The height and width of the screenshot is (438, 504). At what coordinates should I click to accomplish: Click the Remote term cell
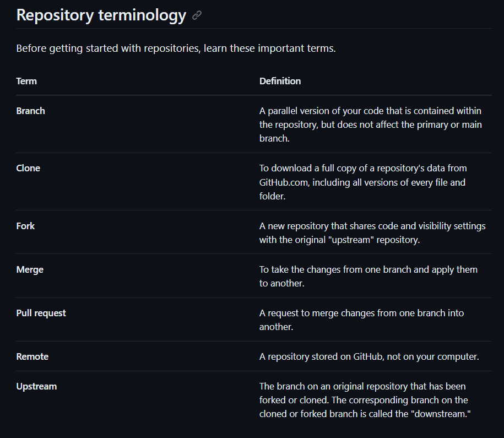(32, 356)
